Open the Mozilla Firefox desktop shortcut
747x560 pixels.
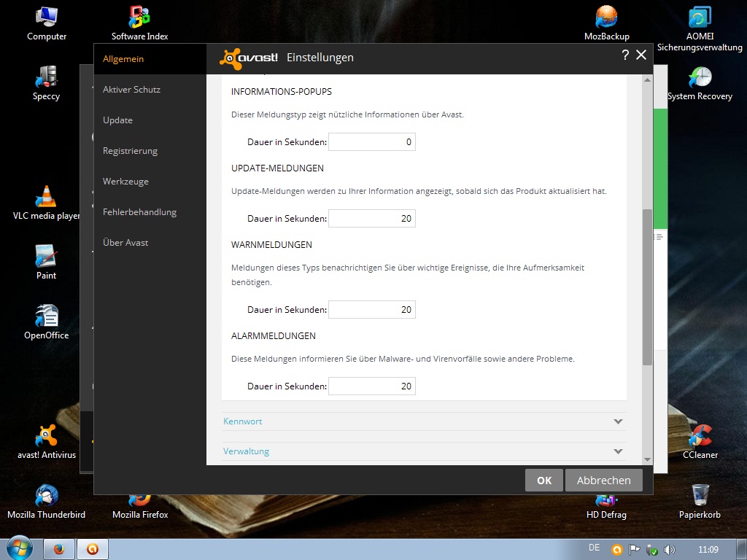click(140, 507)
